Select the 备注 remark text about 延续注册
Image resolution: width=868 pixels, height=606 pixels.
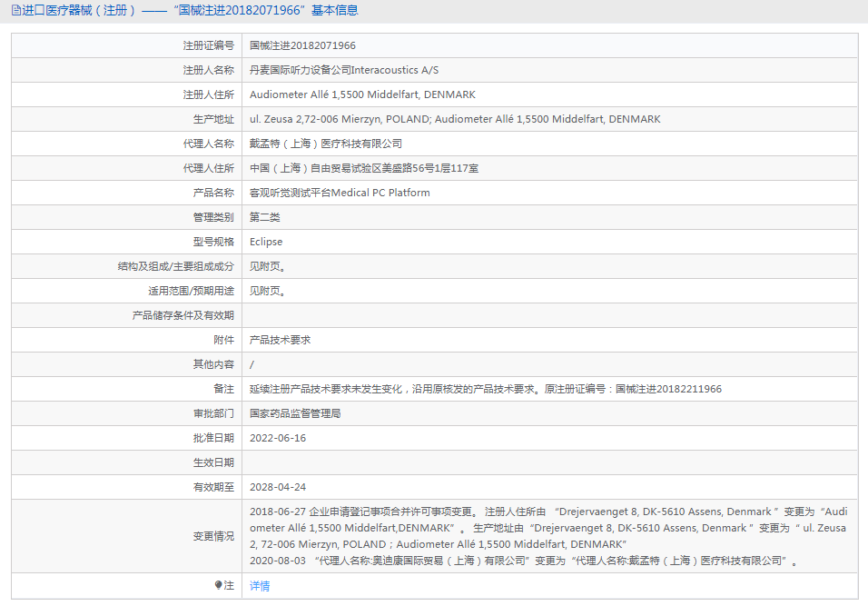(486, 389)
